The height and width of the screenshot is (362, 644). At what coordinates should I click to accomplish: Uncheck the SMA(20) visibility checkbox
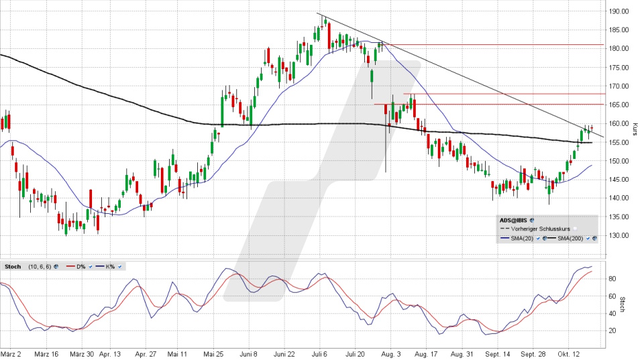coord(538,238)
